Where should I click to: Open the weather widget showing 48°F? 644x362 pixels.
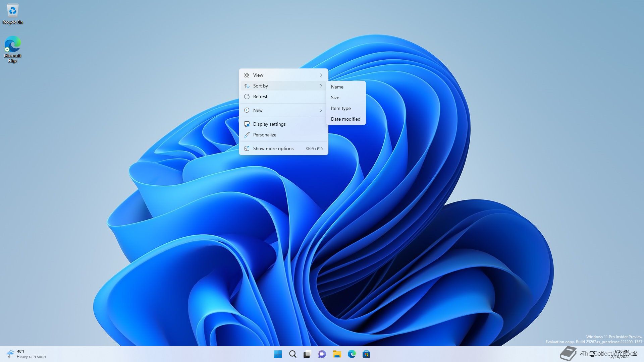(x=26, y=354)
